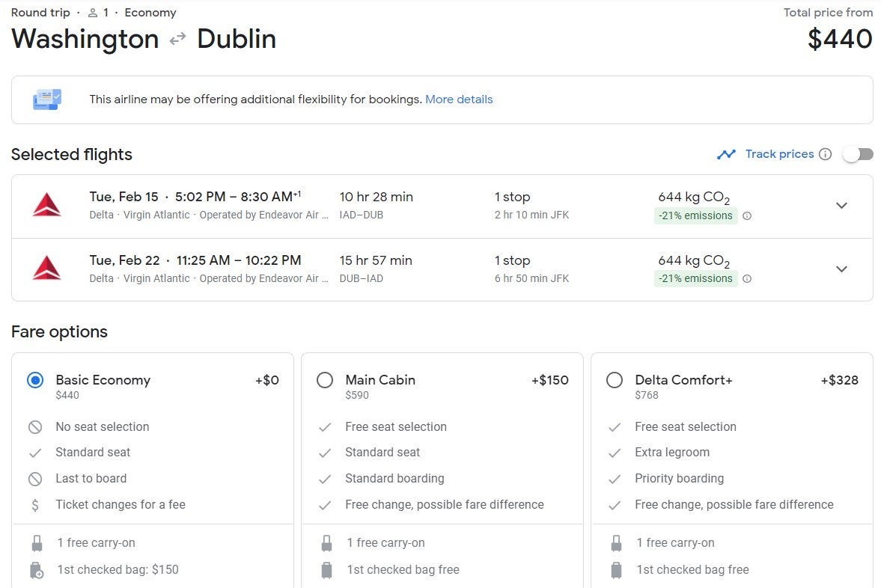Click 'Last to board' feature text
Screen dimensions: 881x588
coord(91,479)
